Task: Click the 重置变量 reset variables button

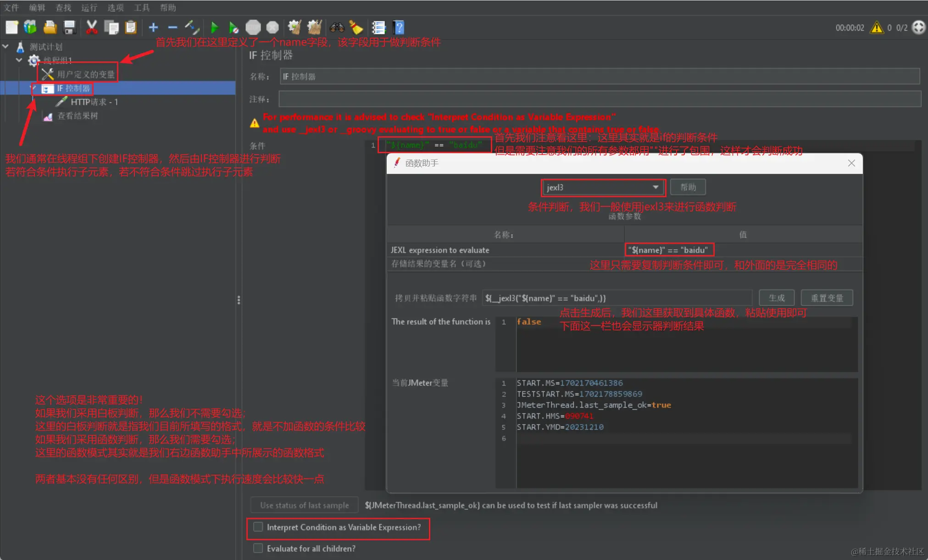Action: [x=827, y=298]
